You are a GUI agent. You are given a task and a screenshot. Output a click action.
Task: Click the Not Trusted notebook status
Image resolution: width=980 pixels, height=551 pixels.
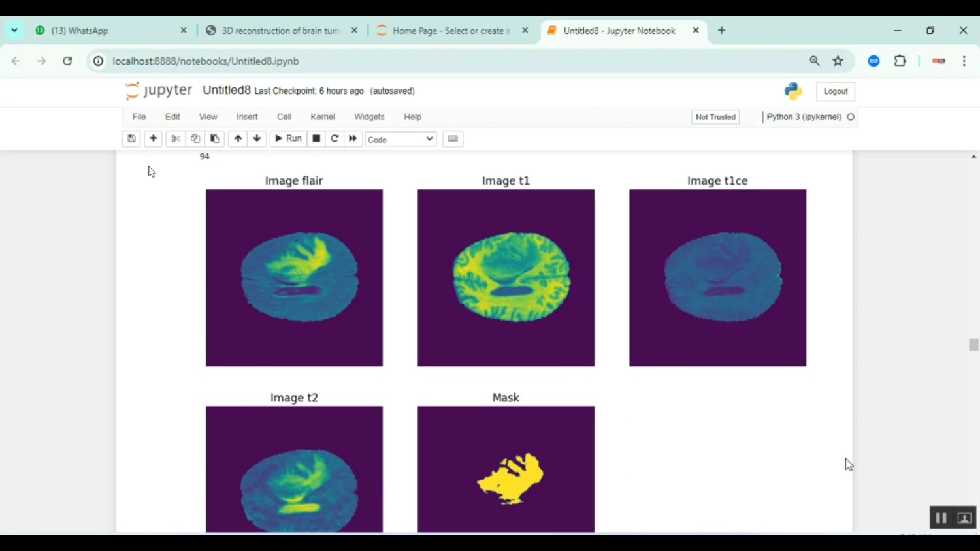coord(715,117)
